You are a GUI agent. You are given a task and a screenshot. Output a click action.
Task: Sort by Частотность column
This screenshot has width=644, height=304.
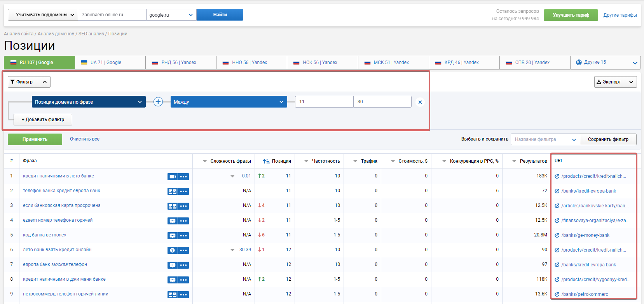coord(322,161)
